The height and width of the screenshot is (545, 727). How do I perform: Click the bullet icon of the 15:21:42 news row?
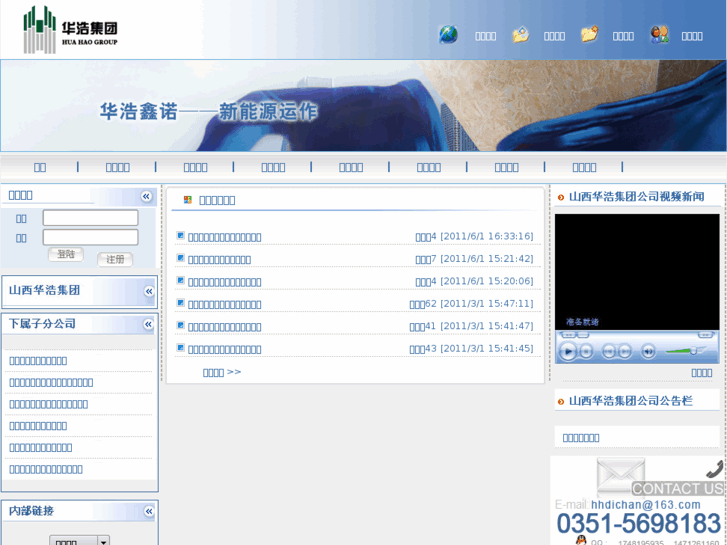[180, 258]
